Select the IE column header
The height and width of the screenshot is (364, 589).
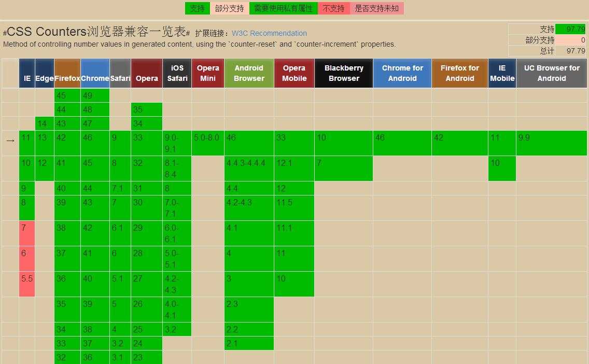click(27, 73)
